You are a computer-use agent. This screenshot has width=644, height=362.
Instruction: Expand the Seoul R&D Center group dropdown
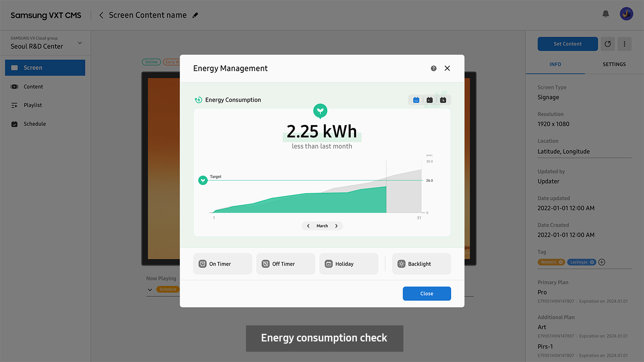(80, 43)
